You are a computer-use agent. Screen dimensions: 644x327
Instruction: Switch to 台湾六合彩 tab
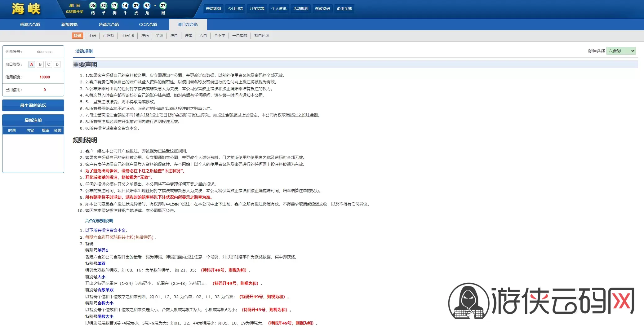[x=109, y=24]
